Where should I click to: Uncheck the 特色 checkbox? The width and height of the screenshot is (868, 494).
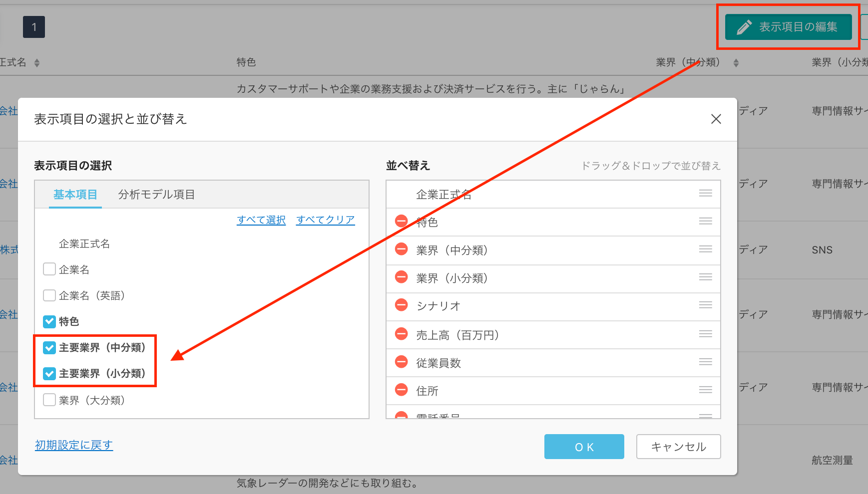[49, 322]
